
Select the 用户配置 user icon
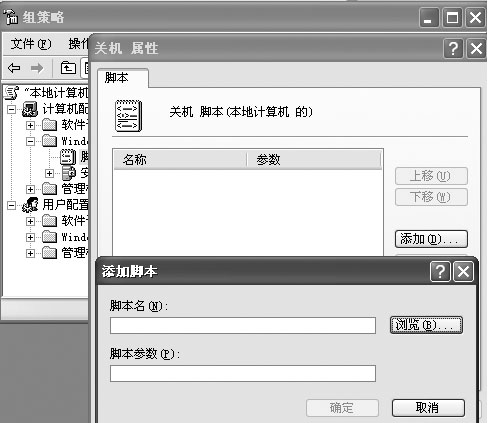(30, 204)
